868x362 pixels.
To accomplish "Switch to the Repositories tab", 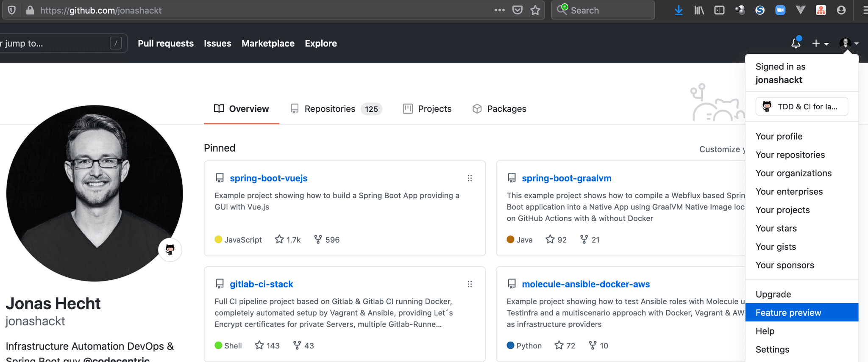I will 330,109.
